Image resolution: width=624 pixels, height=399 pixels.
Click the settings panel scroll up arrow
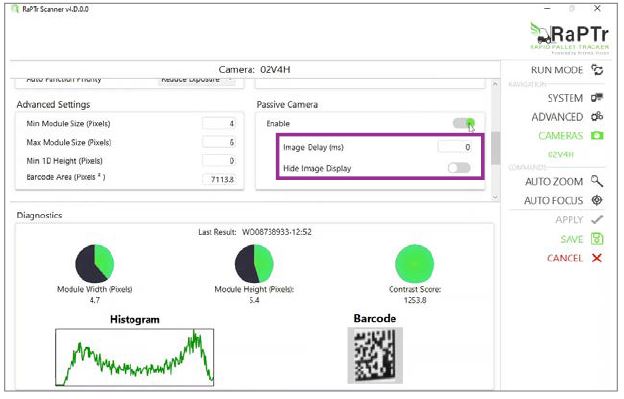point(495,84)
